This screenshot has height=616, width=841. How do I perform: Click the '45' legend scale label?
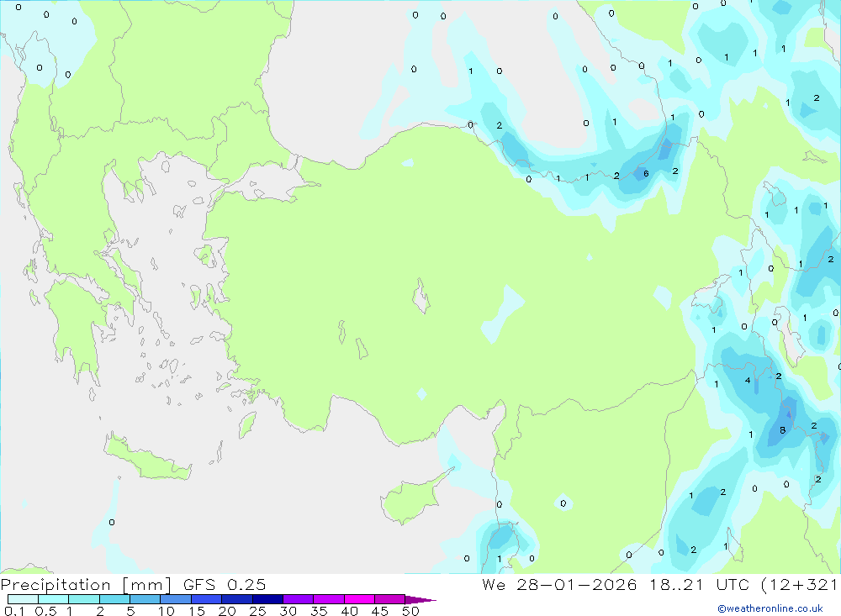[x=380, y=611]
